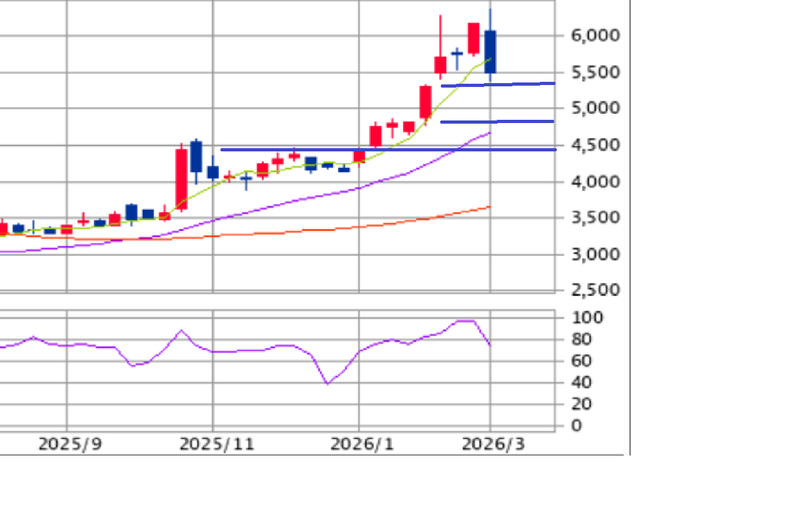Click the 4,500 price axis label
This screenshot has width=812, height=525.
point(595,145)
